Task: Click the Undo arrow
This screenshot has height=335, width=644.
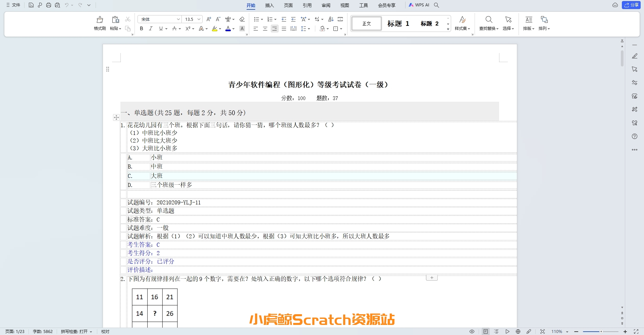Action: [67, 5]
